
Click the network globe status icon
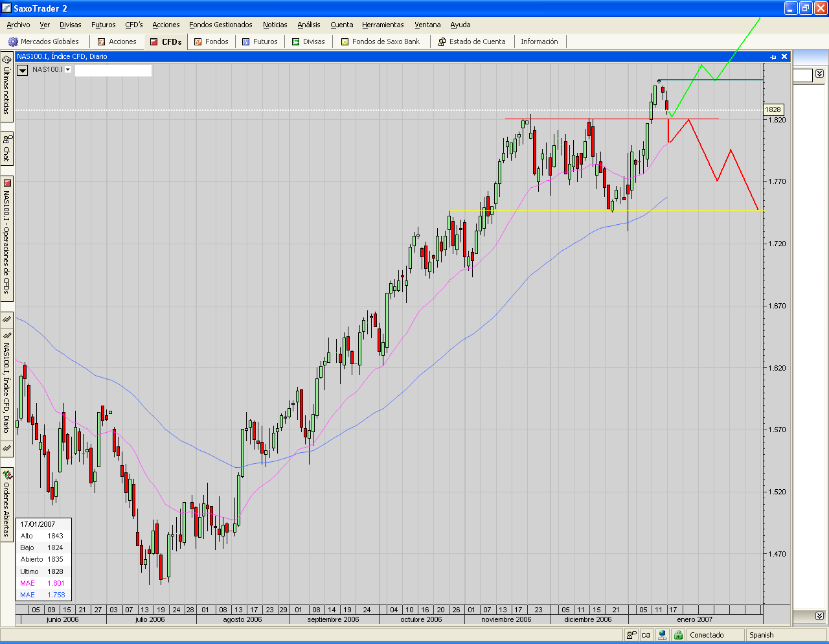pos(662,635)
